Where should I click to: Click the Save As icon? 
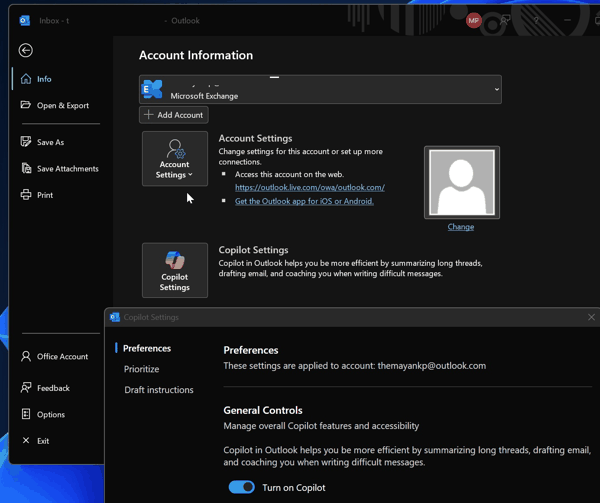[26, 142]
